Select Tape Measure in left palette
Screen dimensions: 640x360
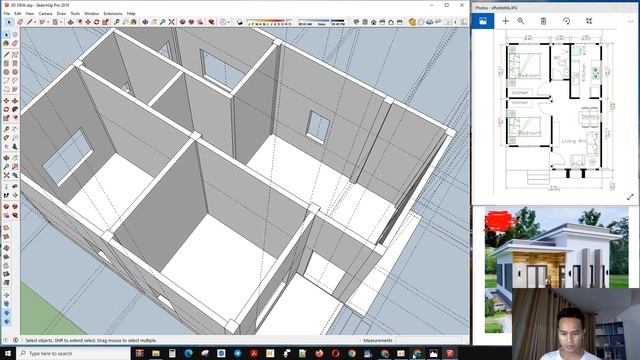pyautogui.click(x=6, y=129)
